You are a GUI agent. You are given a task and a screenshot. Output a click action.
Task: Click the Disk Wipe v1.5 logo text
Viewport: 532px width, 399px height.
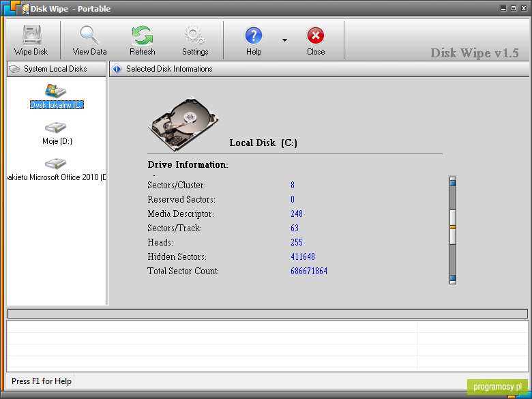point(475,53)
